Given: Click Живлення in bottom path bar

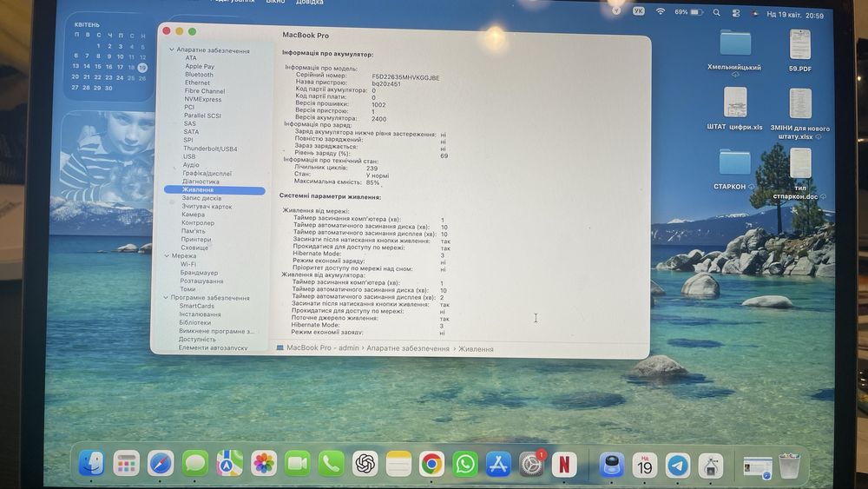Looking at the screenshot, I should click(476, 349).
